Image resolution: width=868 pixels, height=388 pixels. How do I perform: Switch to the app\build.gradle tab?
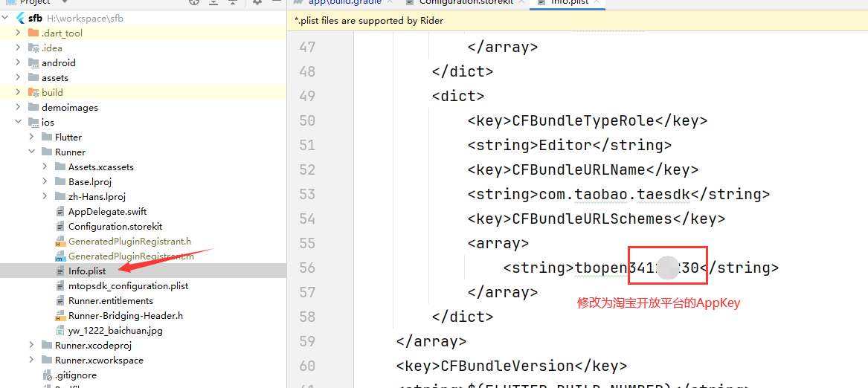tap(339, 3)
